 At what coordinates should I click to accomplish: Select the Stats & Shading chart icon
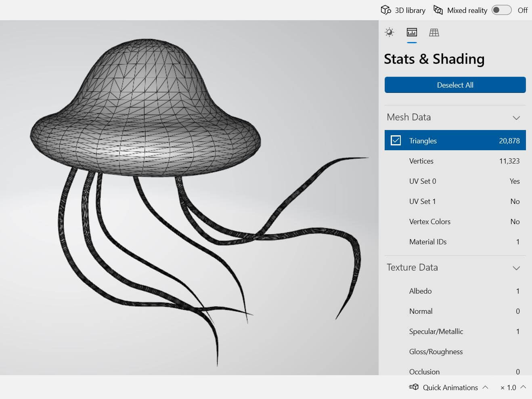pos(412,32)
